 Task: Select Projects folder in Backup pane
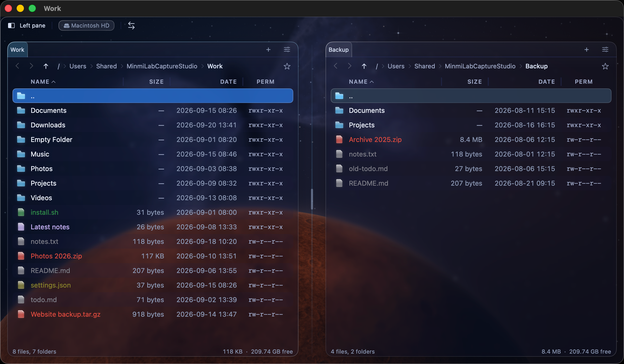pos(471,125)
